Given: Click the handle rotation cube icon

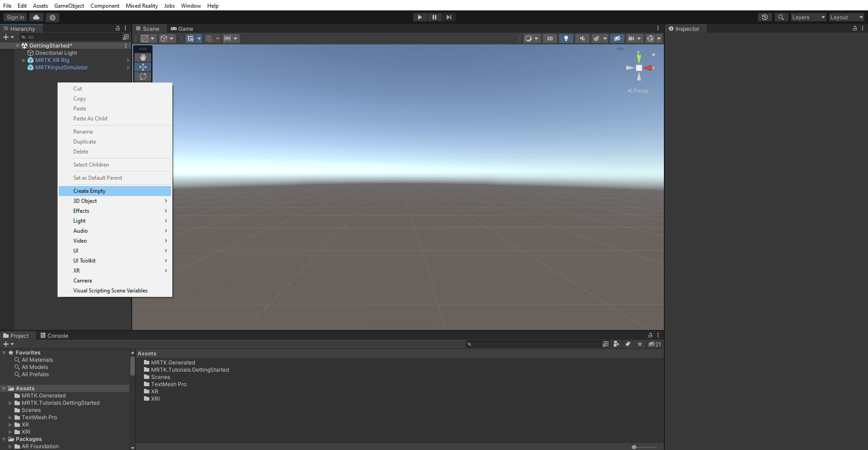Looking at the screenshot, I should coord(164,38).
